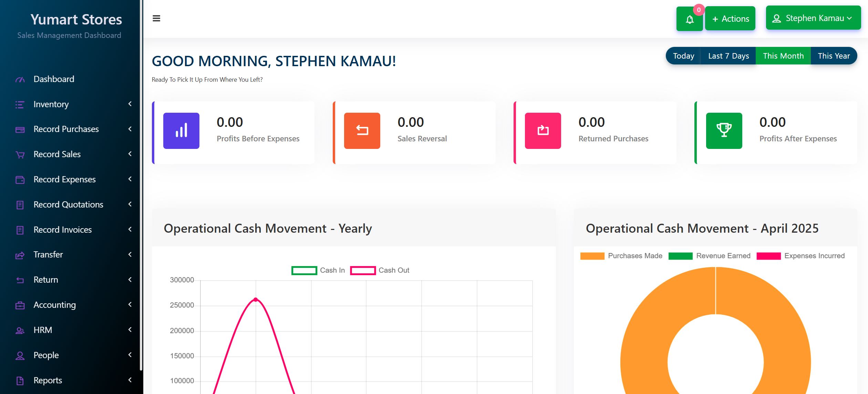Click the Accounting briefcase icon
This screenshot has width=868, height=394.
click(x=20, y=305)
